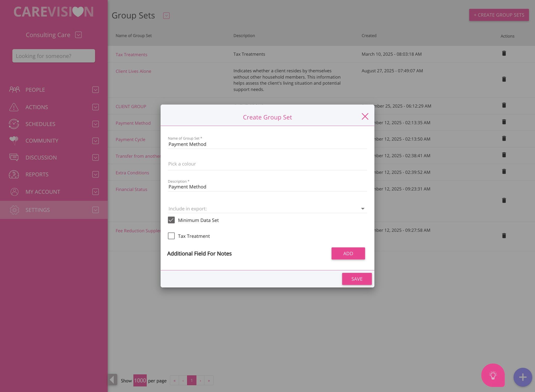
Task: Enable the Tax Treatment checkbox
Action: coord(171,236)
